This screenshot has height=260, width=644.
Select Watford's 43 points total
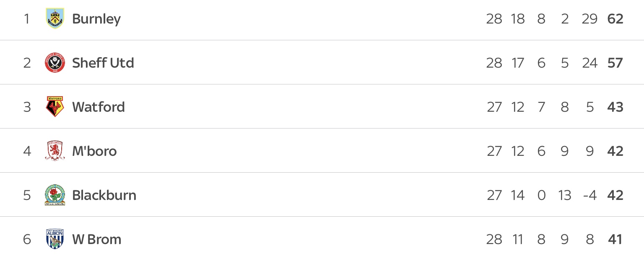point(615,107)
